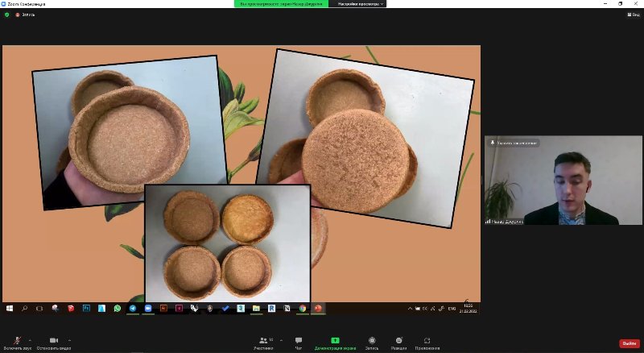
Task: Open the Apps icon in Zoom toolbar
Action: [x=427, y=341]
